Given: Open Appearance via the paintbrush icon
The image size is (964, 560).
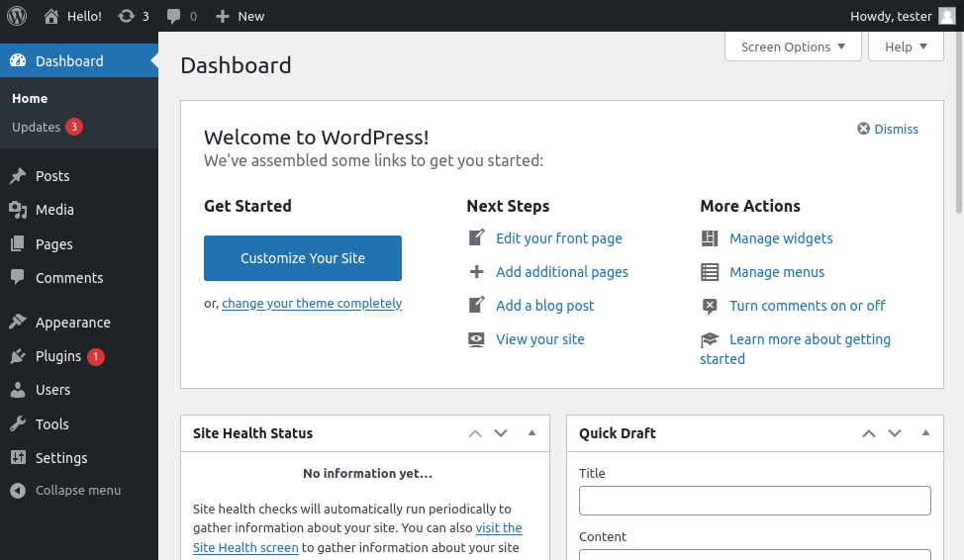Looking at the screenshot, I should (18, 323).
